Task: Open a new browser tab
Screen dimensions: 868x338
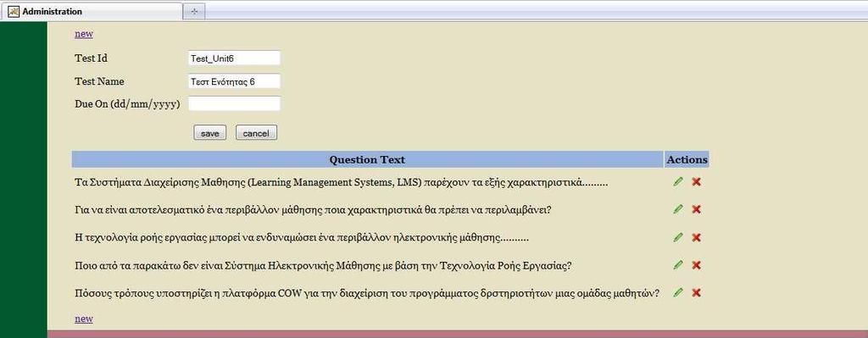Action: (194, 12)
